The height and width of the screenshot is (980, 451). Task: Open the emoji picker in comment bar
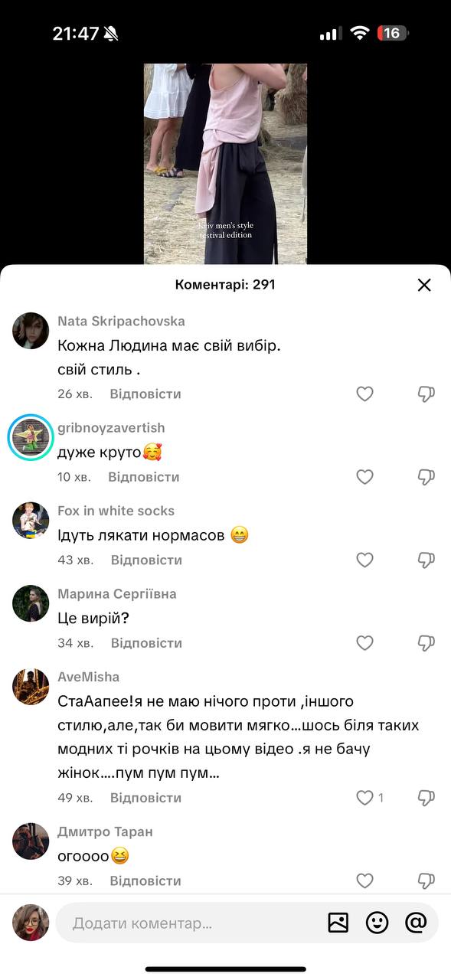coord(377,923)
